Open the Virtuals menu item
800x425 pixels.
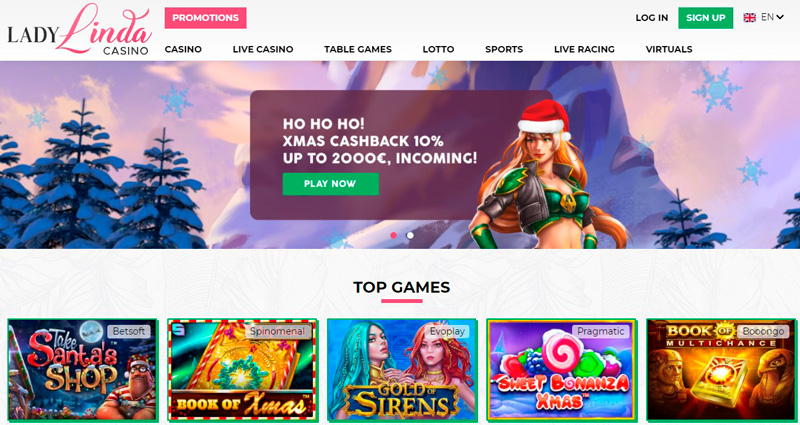[669, 49]
